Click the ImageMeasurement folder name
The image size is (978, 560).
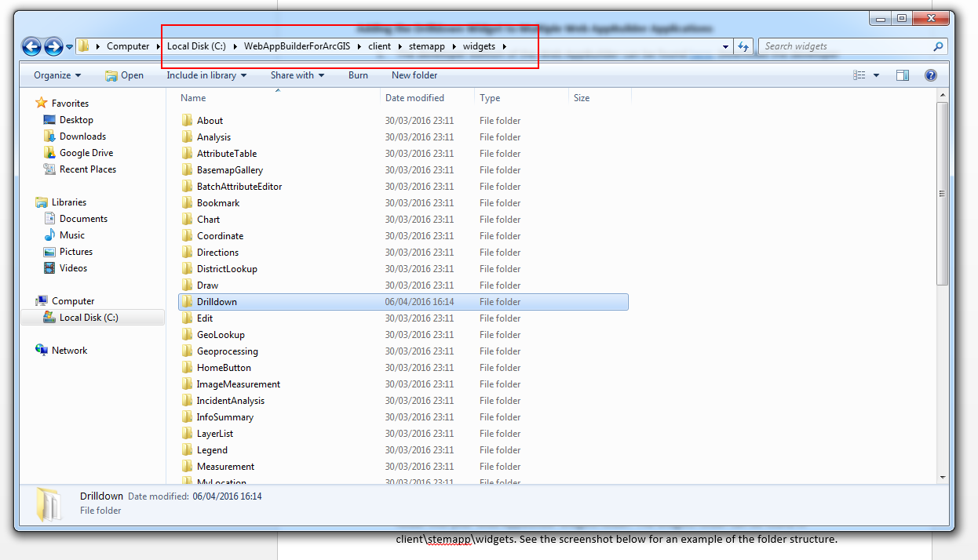(238, 384)
